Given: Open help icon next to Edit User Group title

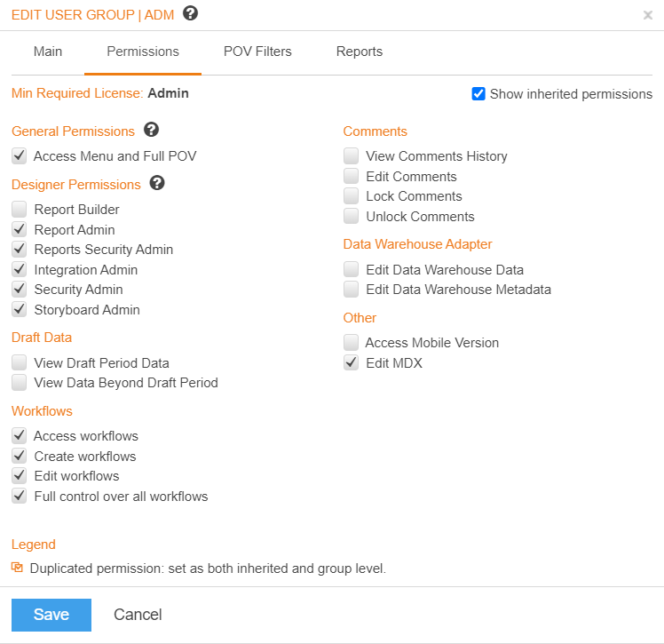Looking at the screenshot, I should (190, 13).
